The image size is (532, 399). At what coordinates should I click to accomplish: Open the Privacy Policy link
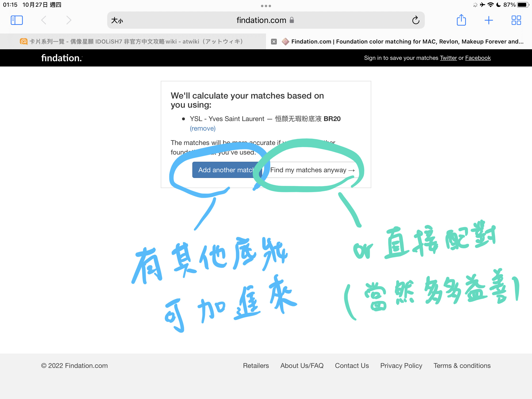[401, 366]
